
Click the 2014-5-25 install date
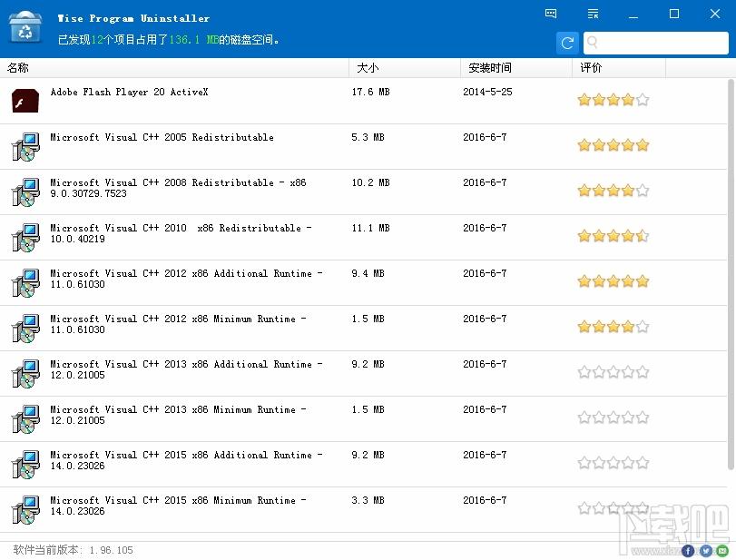point(487,92)
